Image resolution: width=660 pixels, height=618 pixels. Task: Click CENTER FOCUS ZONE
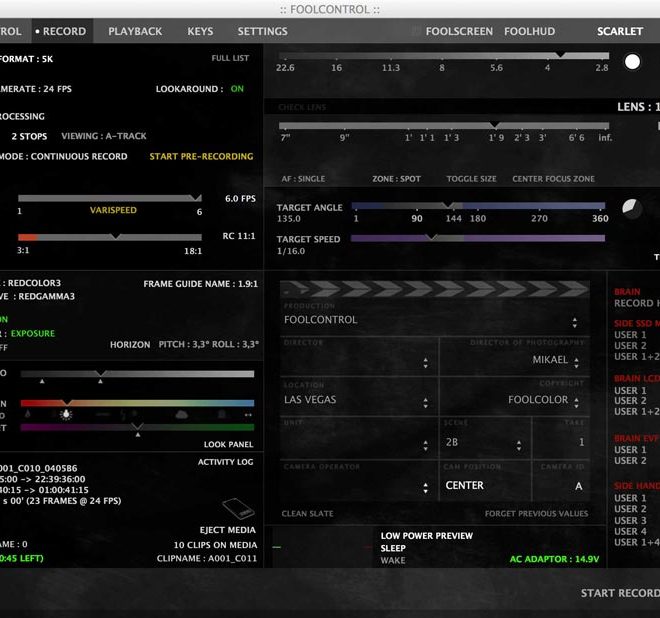coord(553,179)
